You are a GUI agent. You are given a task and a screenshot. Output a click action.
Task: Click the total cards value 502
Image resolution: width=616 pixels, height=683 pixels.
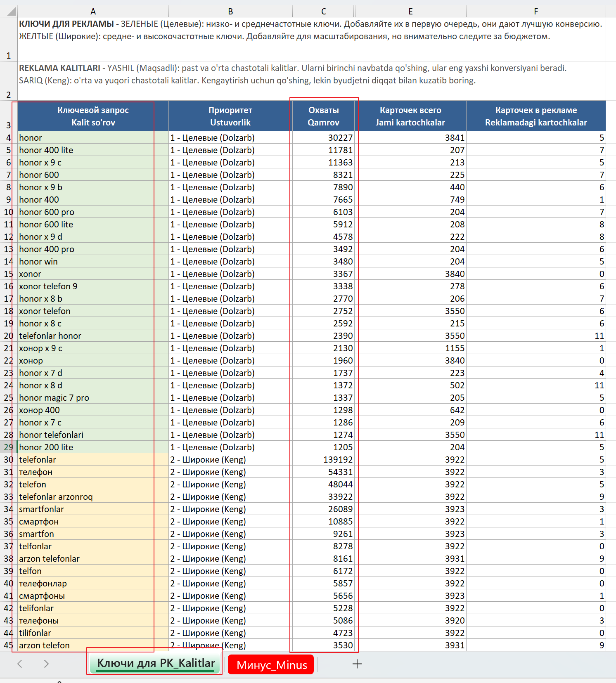coord(410,385)
